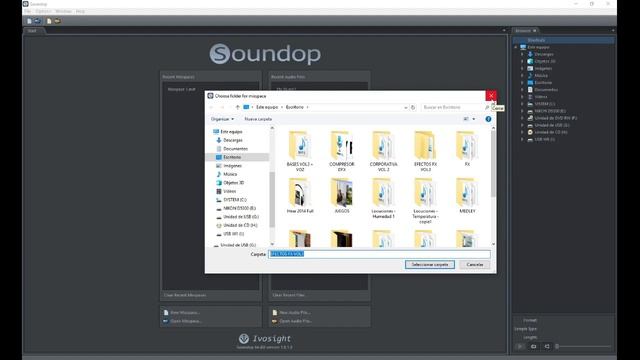
Task: Click the search magnifier icon in dialog
Action: 487,107
